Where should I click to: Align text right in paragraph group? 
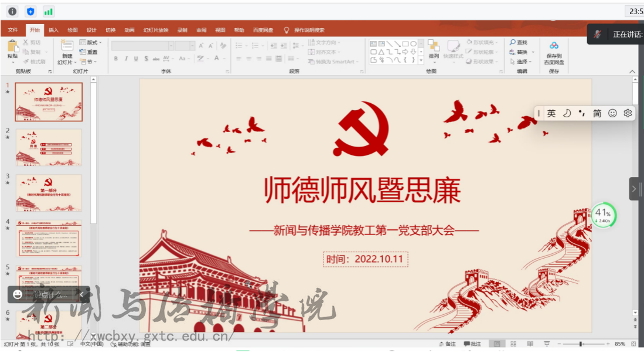[259, 59]
